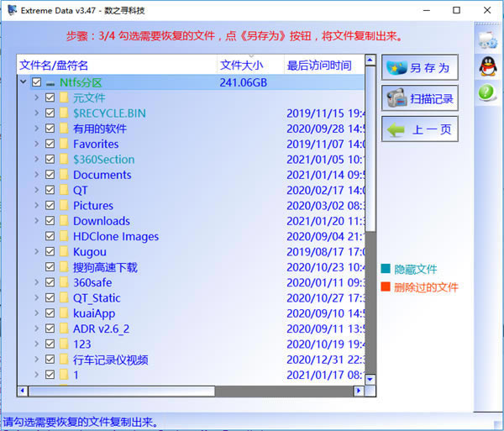
Task: Sort by 文件大小 column header
Action: click(x=242, y=65)
